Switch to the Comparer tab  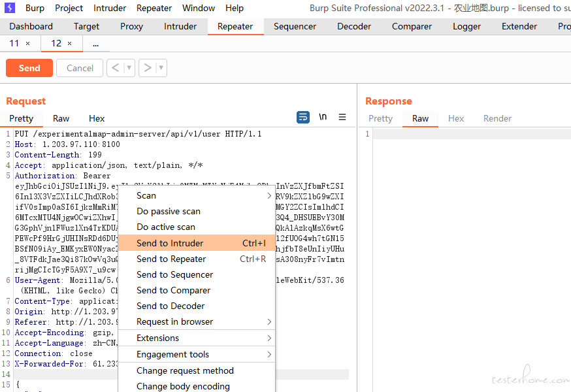(x=412, y=26)
